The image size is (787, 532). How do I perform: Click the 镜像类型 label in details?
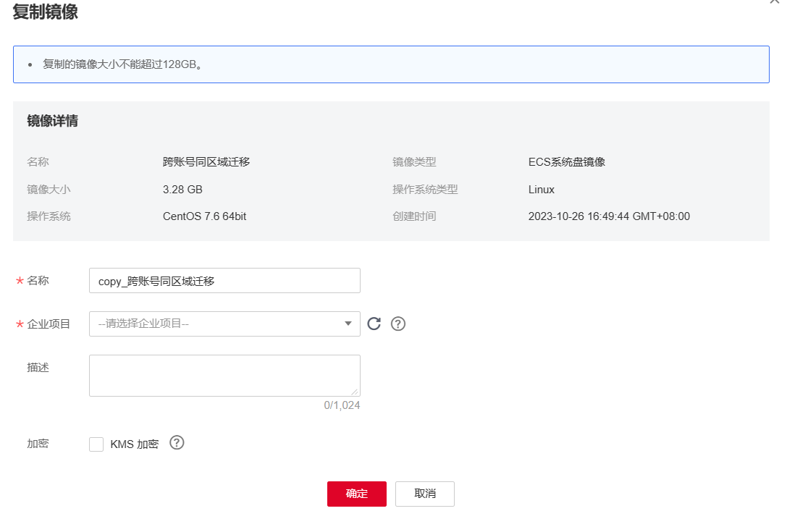coord(414,162)
